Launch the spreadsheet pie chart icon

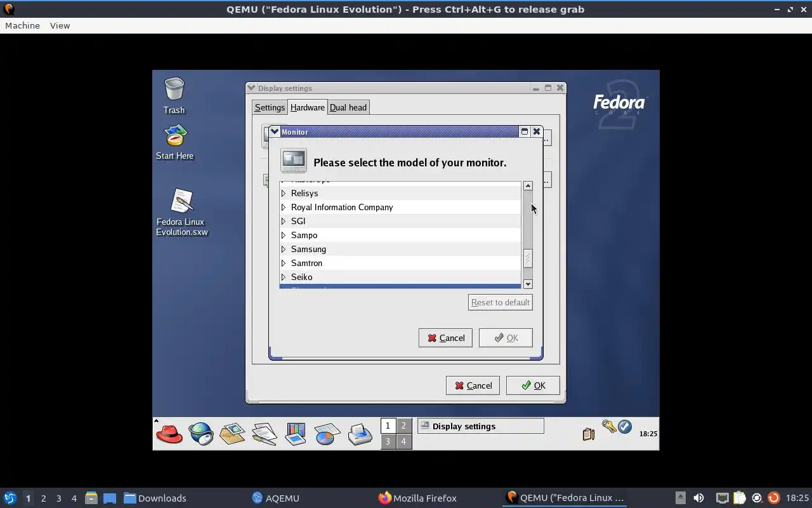point(327,434)
